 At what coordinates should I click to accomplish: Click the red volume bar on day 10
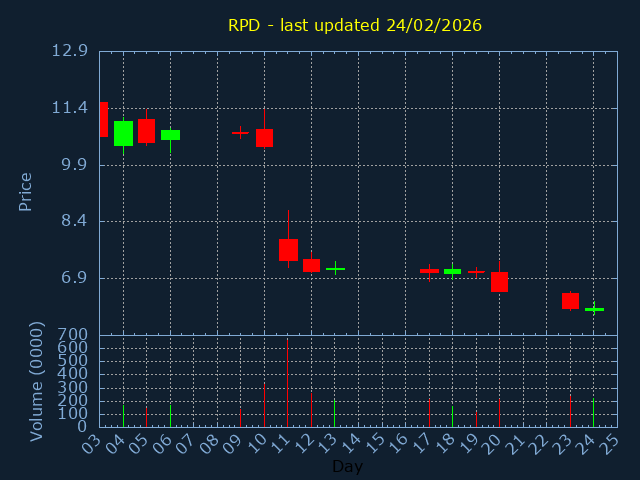coord(264,405)
